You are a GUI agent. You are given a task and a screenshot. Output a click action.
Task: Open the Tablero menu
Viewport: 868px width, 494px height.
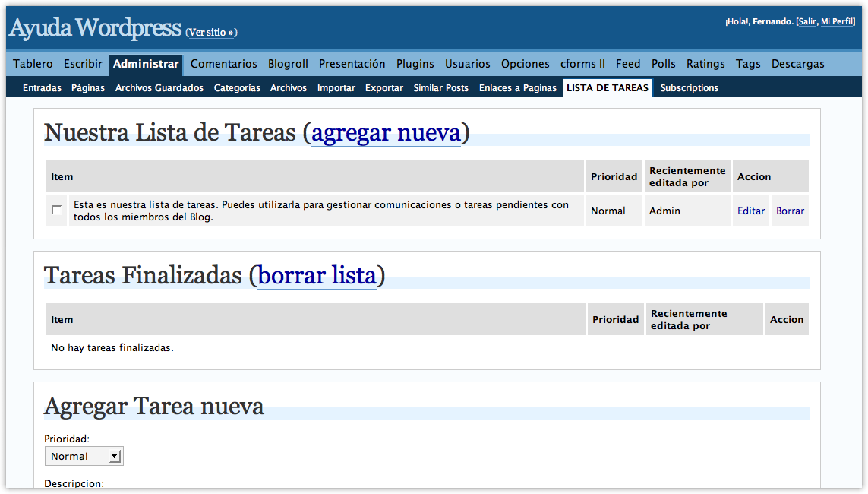coord(33,64)
